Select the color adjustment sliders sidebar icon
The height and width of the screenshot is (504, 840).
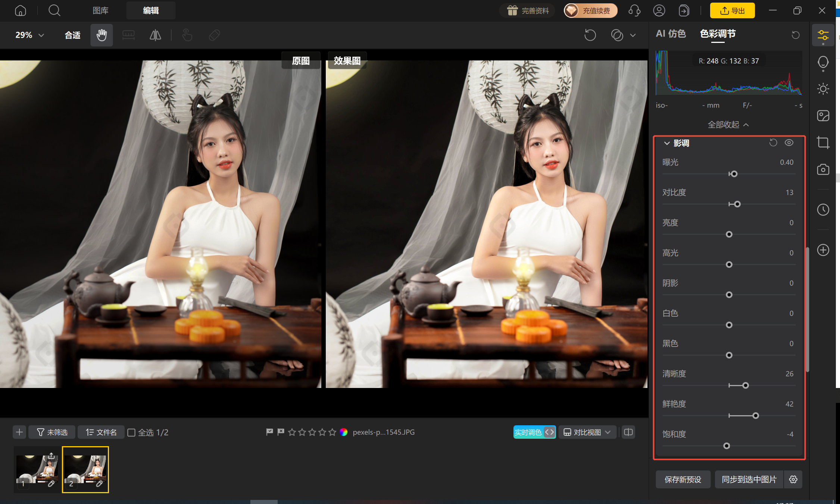tap(823, 35)
